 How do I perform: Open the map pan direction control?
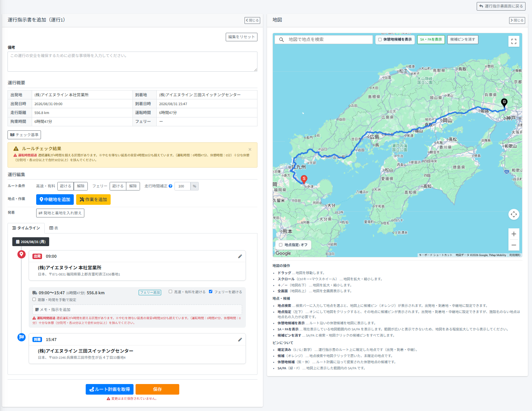[x=514, y=214]
